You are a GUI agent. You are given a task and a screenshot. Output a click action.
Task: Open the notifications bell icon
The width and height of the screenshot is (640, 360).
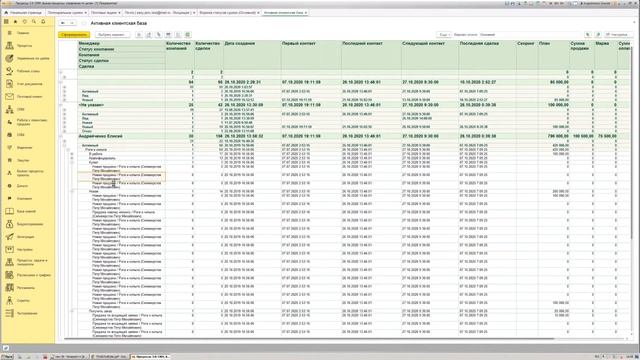(x=43, y=22)
